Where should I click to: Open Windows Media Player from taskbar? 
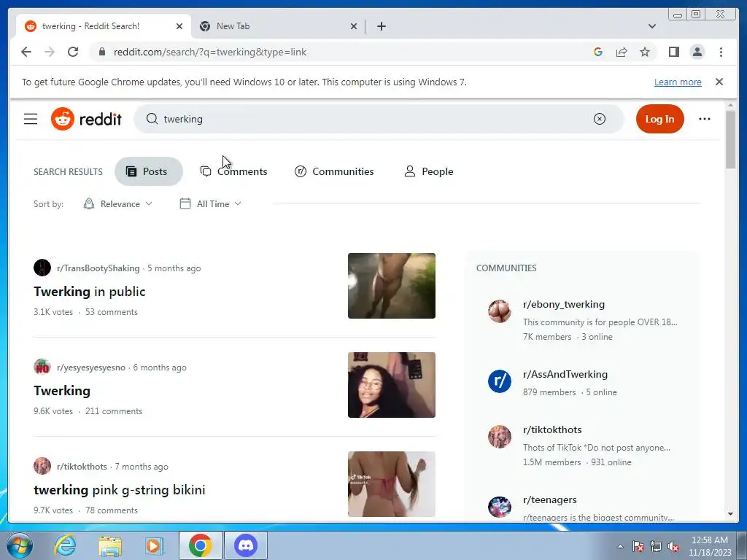point(155,545)
